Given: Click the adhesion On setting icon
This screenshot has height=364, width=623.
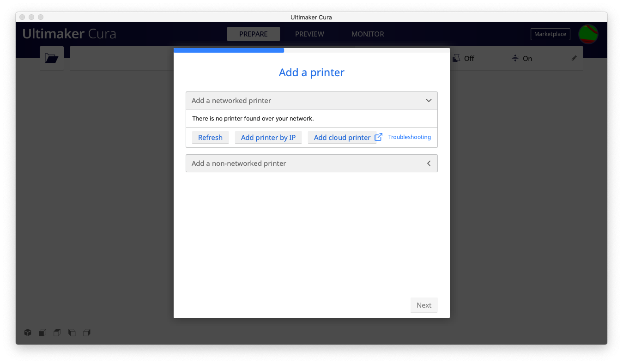Looking at the screenshot, I should 515,58.
